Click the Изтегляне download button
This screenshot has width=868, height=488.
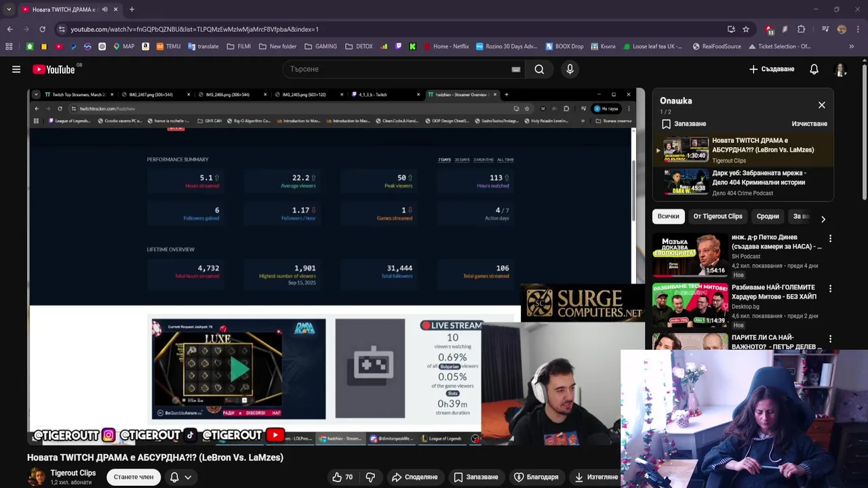(x=595, y=477)
